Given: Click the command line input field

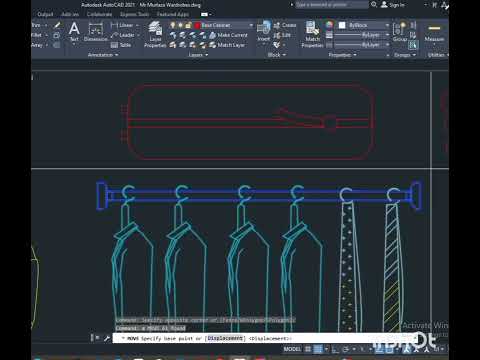Looking at the screenshot, I should (x=265, y=338).
